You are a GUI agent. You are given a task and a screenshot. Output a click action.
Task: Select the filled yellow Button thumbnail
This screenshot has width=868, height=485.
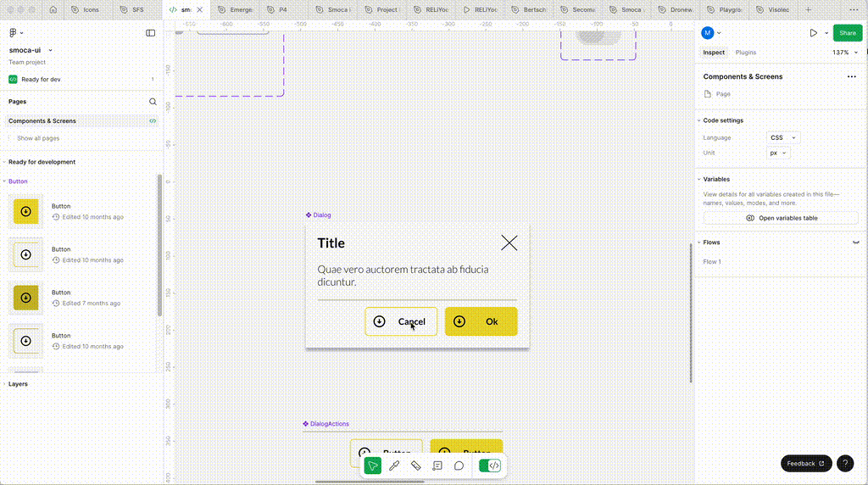point(25,211)
